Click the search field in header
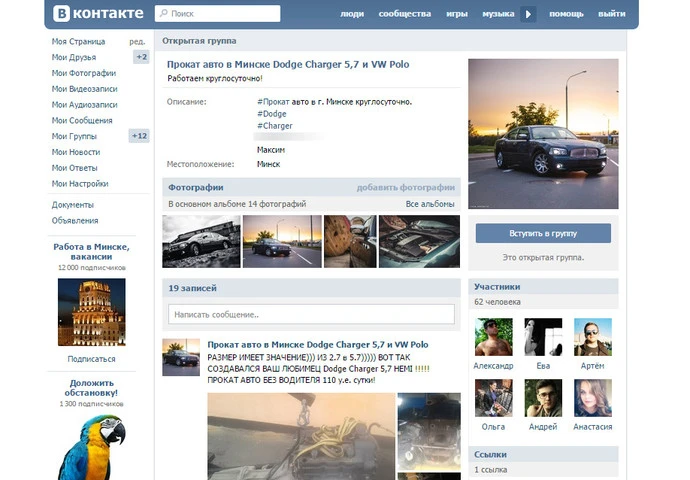The image size is (690, 480). [x=217, y=14]
